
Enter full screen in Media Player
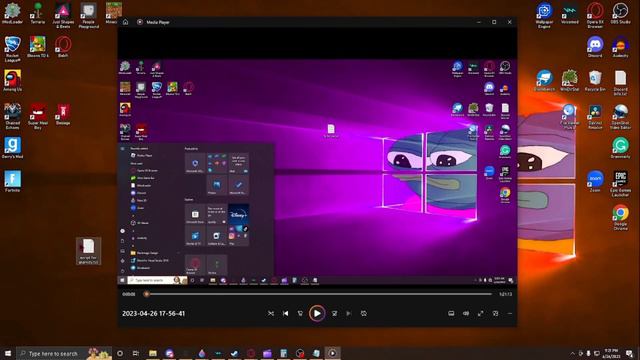click(x=480, y=313)
